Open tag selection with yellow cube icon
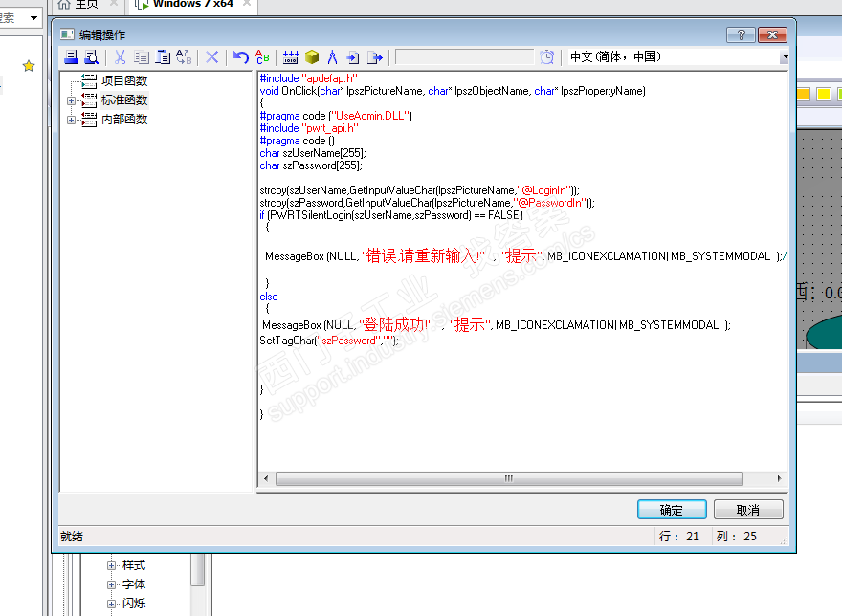 [312, 57]
